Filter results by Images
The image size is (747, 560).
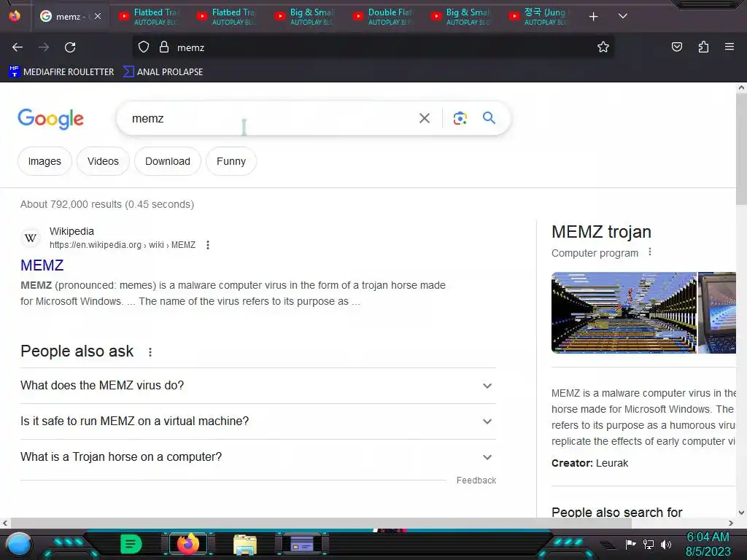(x=44, y=161)
